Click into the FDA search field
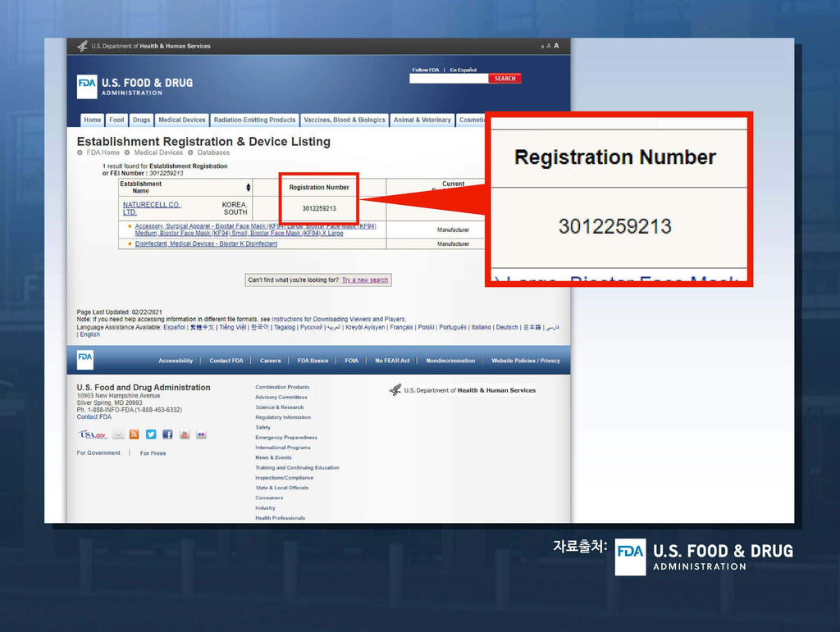The image size is (840, 632). (x=449, y=79)
